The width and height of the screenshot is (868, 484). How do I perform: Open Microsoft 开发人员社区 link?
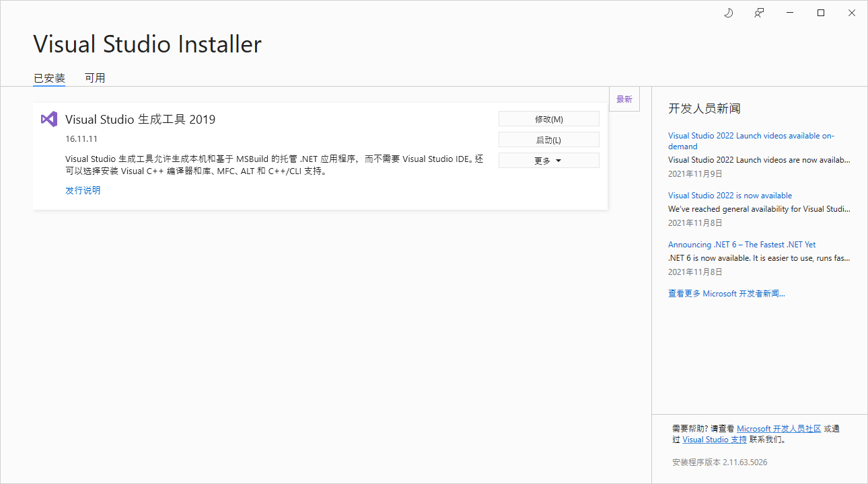[779, 428]
